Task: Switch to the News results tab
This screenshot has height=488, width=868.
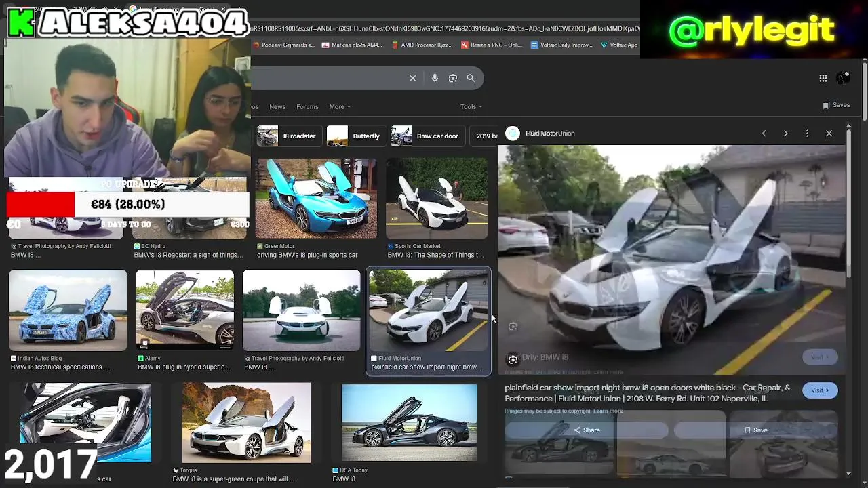Action: (x=277, y=106)
